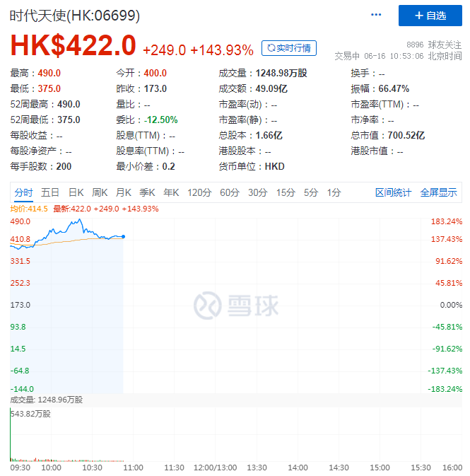The height and width of the screenshot is (476, 470).
Task: Select the 120分 interval tab
Action: coord(199,192)
